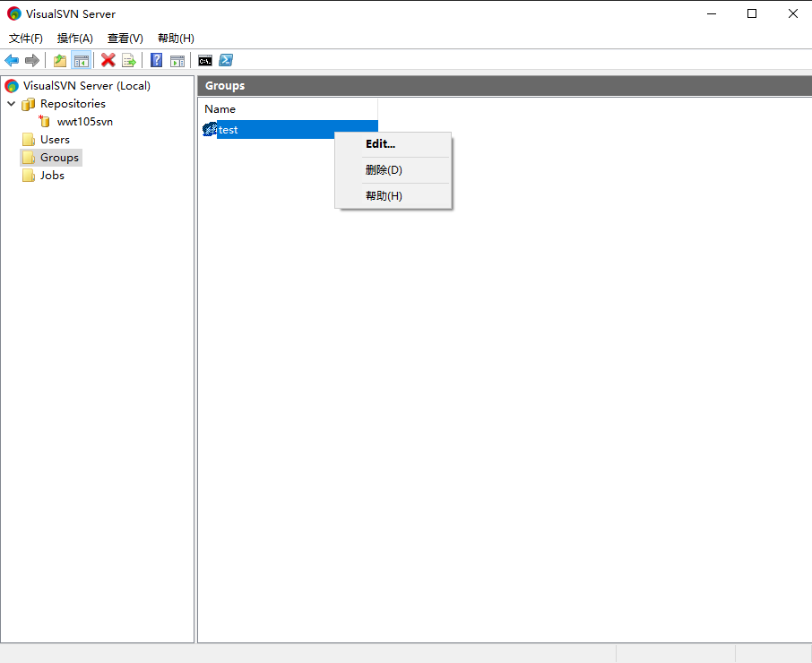Collapse the Repositories tree node
This screenshot has width=812, height=663.
point(11,104)
